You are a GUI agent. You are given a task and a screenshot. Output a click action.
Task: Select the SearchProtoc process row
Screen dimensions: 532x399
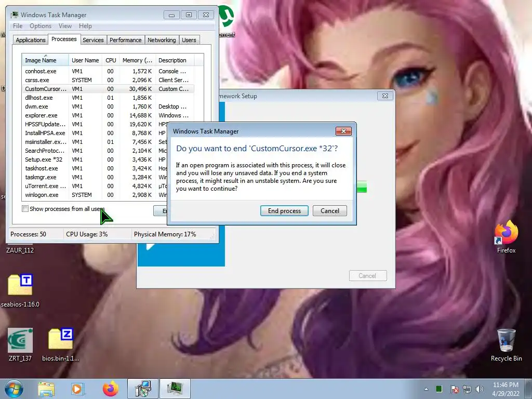[95, 151]
